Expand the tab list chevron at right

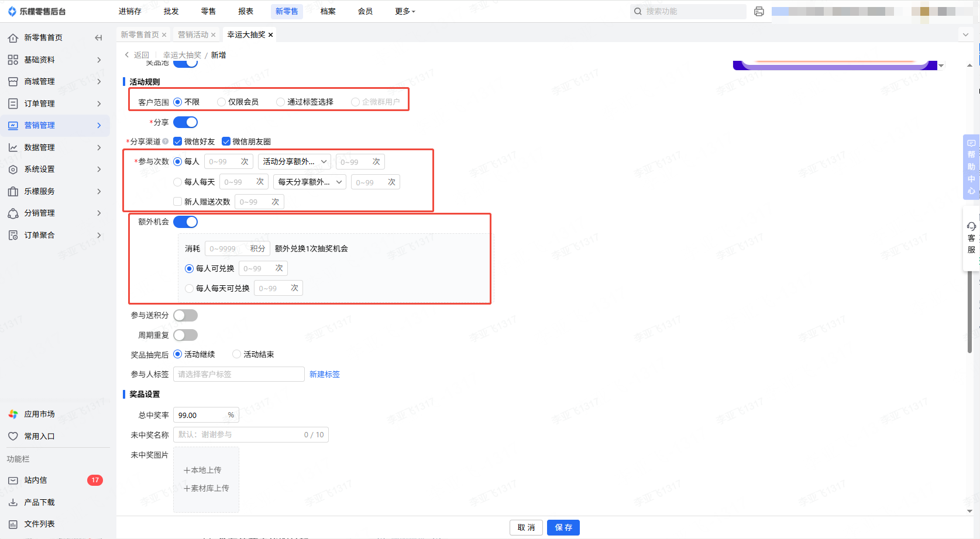tap(965, 35)
